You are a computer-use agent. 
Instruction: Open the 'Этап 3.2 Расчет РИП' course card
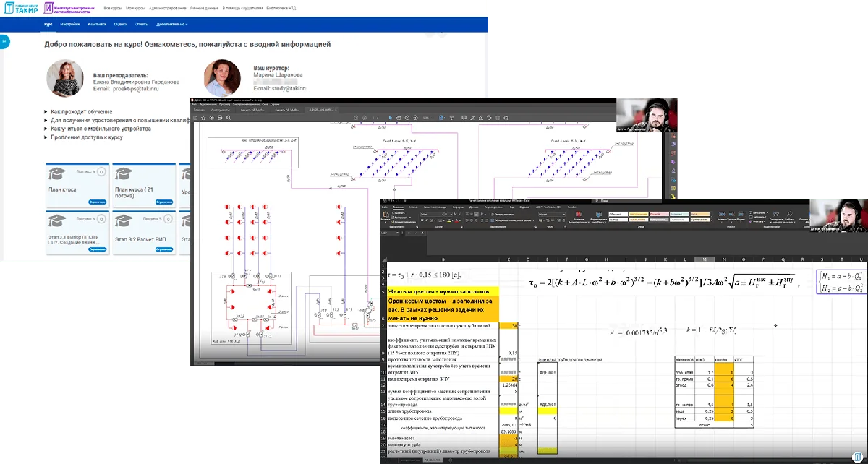pos(143,232)
